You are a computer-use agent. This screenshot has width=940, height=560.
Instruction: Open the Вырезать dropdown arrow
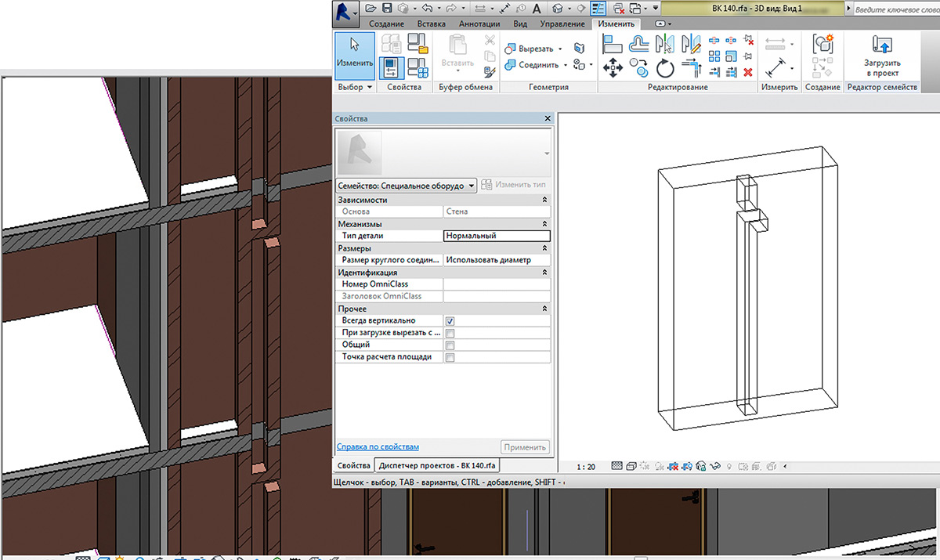click(560, 49)
